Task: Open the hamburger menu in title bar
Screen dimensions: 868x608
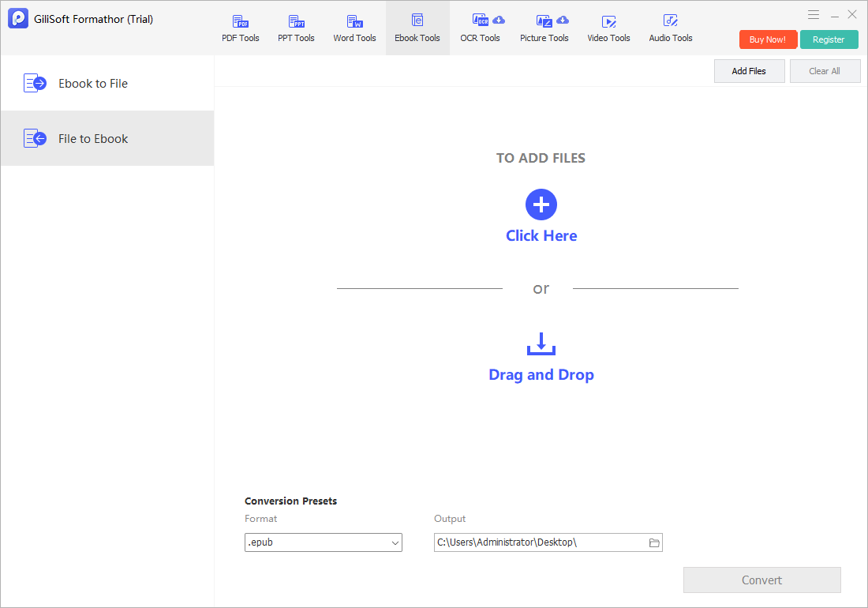Action: (814, 15)
